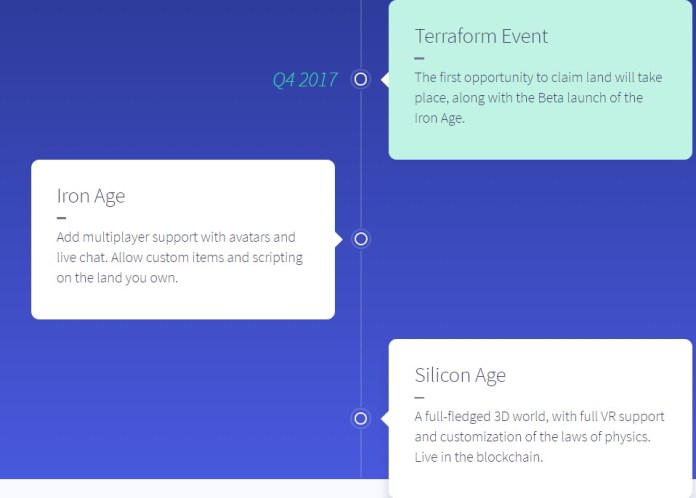Click the dash under Terraform Event title
Viewport: 696px width, 498px height.
click(x=419, y=58)
